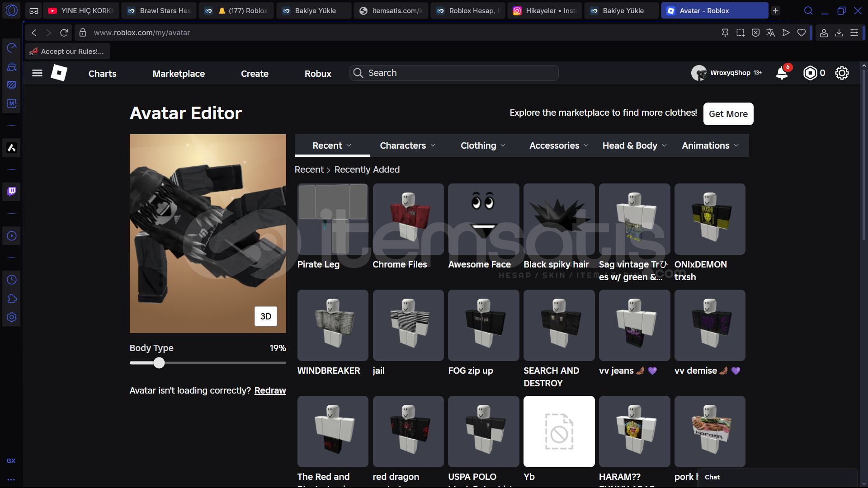Select the Chrome Files shirt
Screen dimensions: 868x488
tap(408, 219)
